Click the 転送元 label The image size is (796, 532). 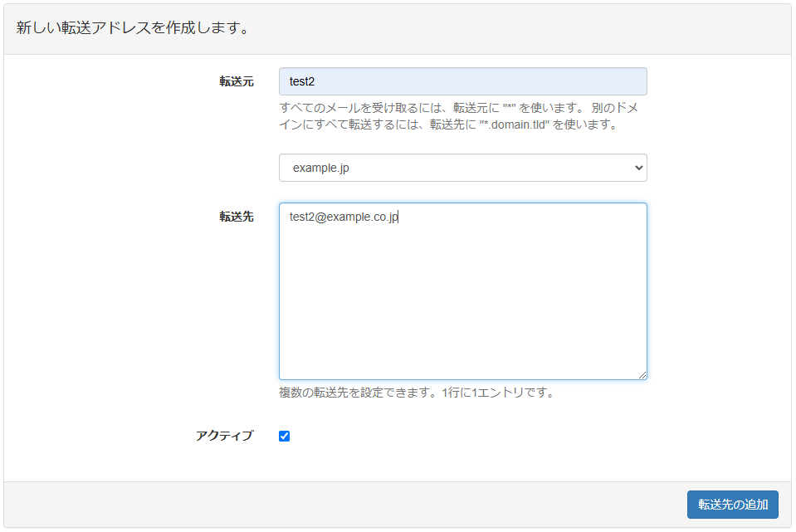[x=236, y=81]
